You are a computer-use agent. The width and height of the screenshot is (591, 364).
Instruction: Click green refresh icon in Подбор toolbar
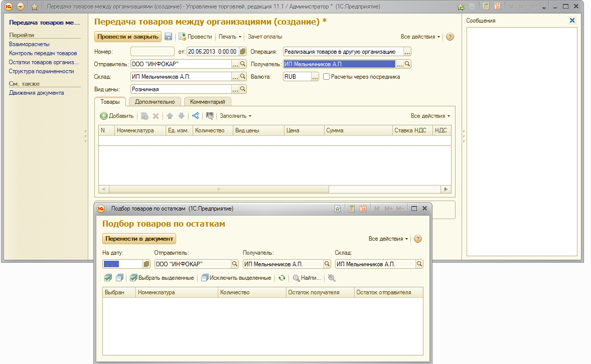pyautogui.click(x=282, y=278)
